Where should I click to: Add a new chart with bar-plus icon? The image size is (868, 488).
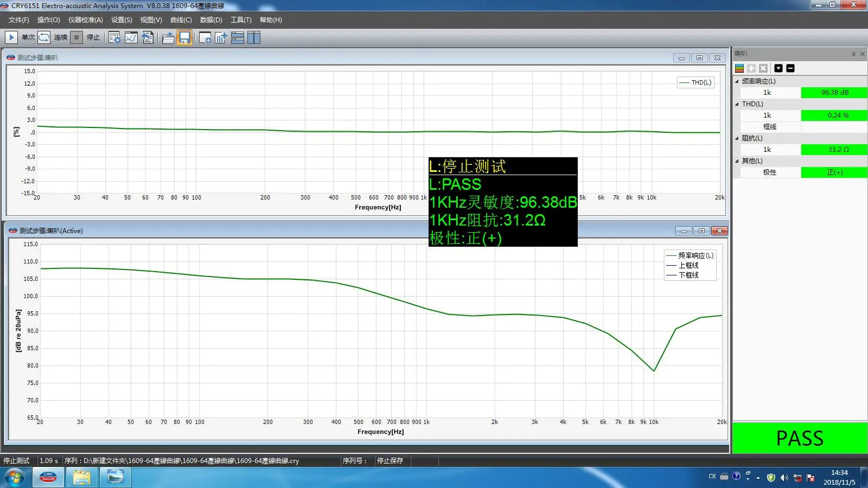221,37
